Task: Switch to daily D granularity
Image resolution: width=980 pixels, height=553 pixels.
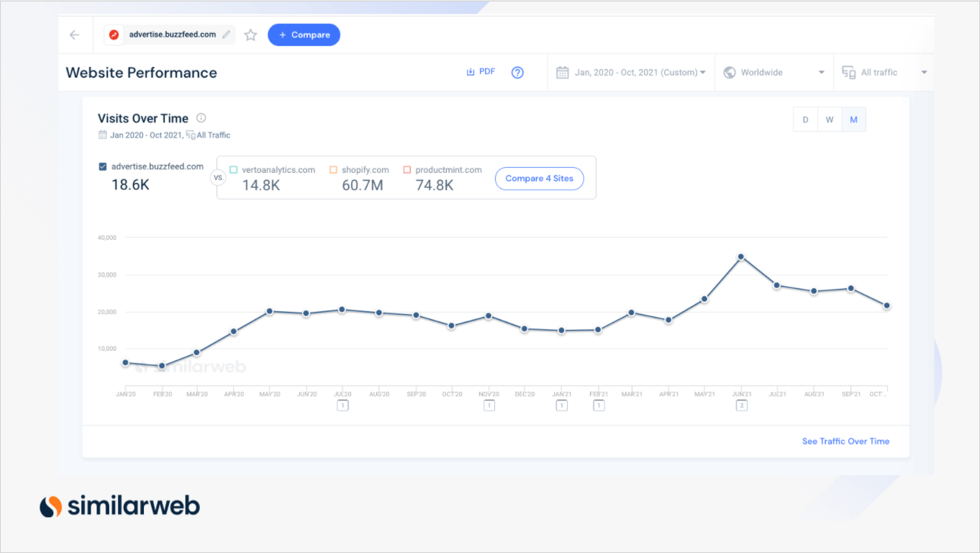Action: pos(806,120)
